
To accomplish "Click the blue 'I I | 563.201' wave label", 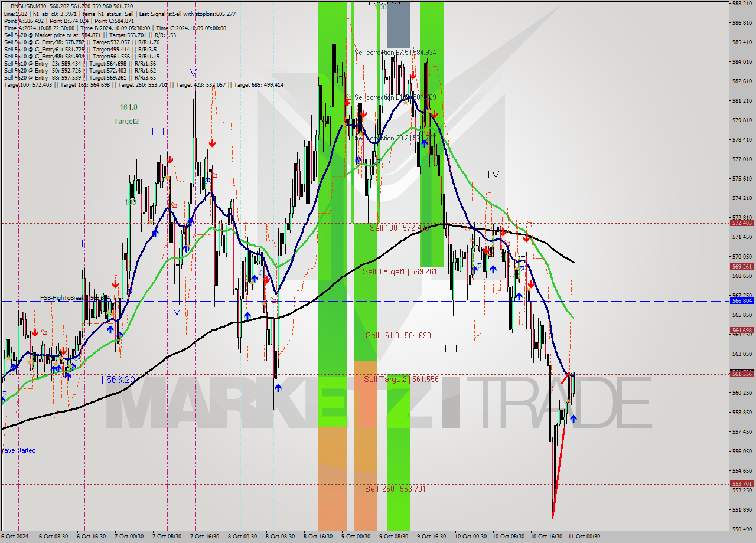I will tap(115, 380).
